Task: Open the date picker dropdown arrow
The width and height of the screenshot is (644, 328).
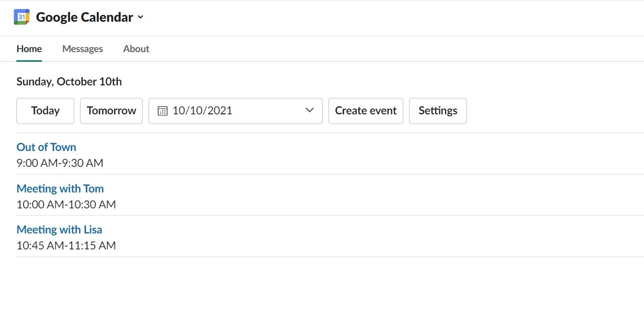Action: (x=310, y=110)
